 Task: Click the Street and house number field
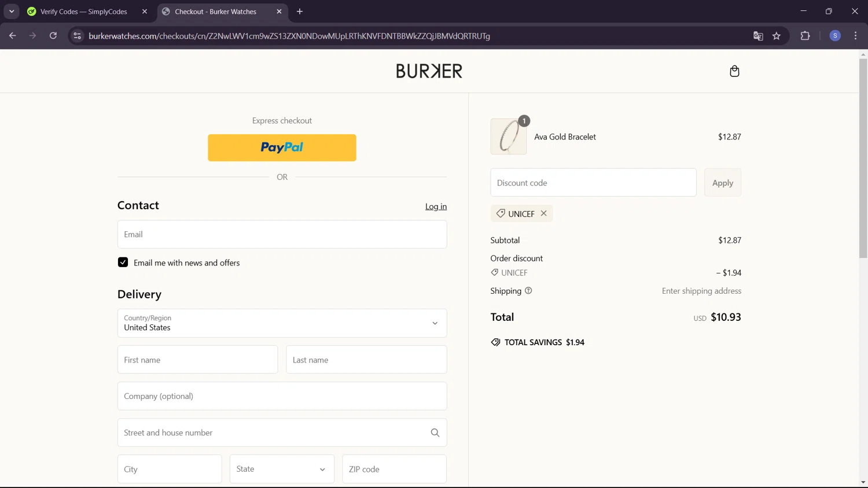pyautogui.click(x=282, y=432)
